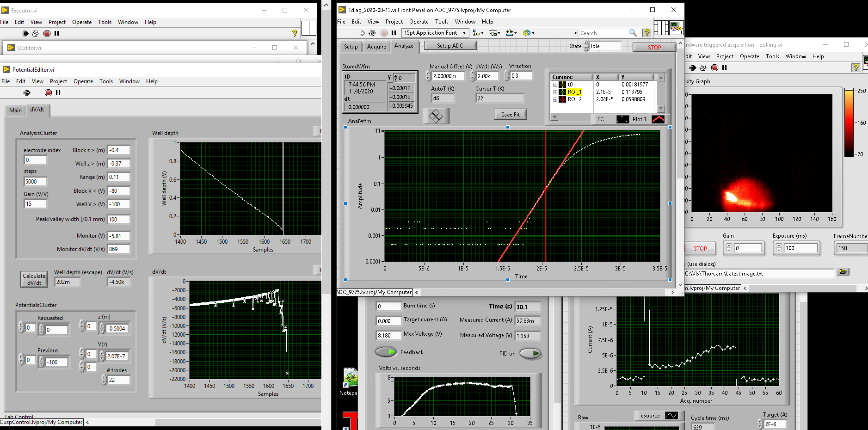
Task: Click the diamond cursor mover button
Action: tap(436, 116)
